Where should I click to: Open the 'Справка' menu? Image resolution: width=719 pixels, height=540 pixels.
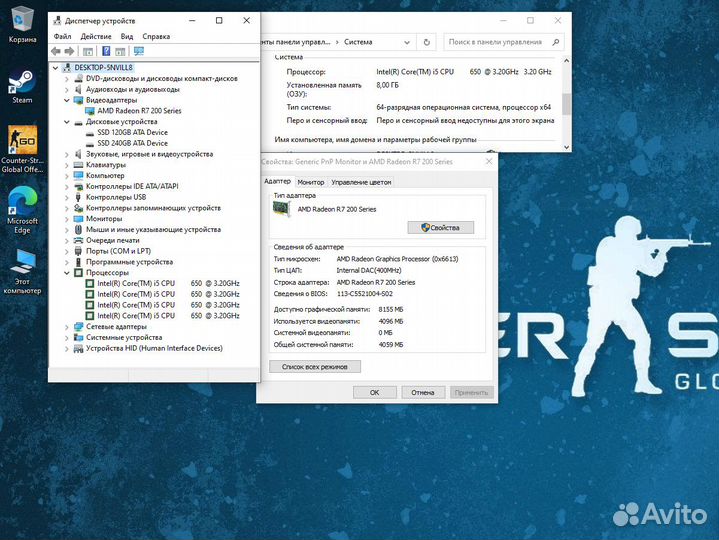156,36
